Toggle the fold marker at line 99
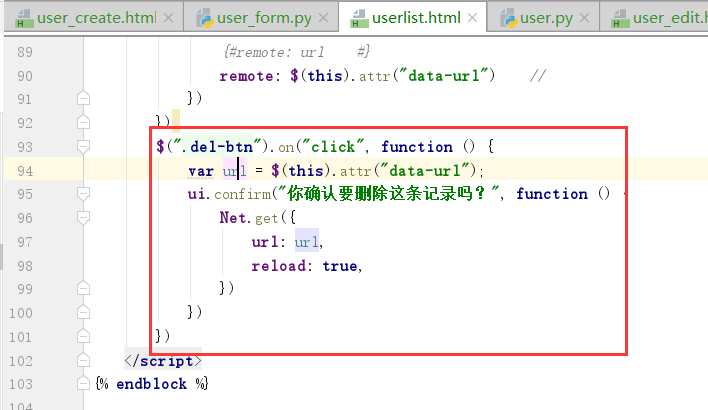The image size is (708, 410). click(84, 289)
